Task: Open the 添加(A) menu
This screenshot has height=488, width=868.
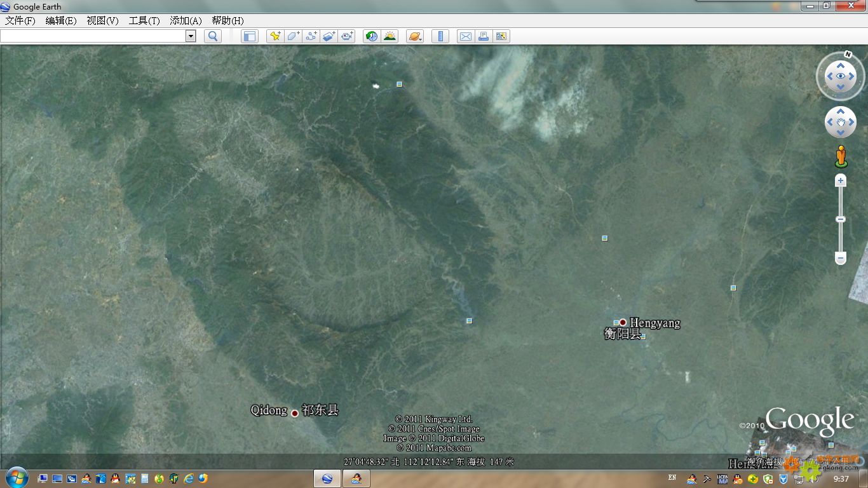Action: (186, 20)
